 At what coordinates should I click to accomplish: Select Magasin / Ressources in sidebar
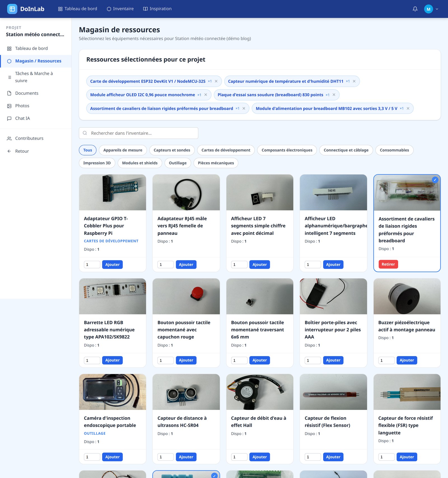point(36,61)
